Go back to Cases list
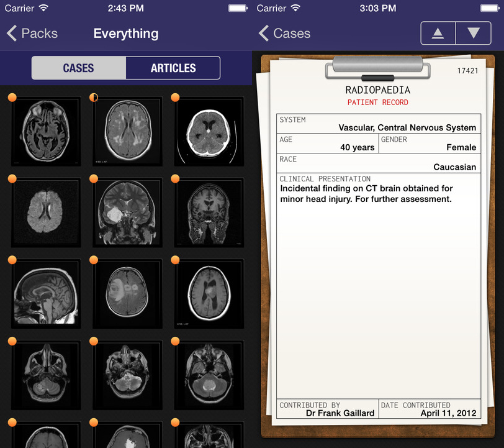Screen dimensions: 504x448 click(x=284, y=34)
